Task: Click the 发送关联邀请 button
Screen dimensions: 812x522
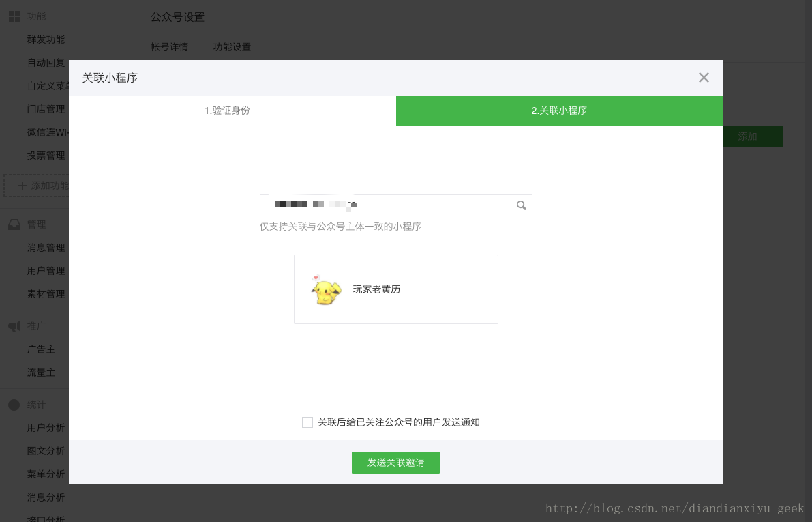Action: pos(395,463)
